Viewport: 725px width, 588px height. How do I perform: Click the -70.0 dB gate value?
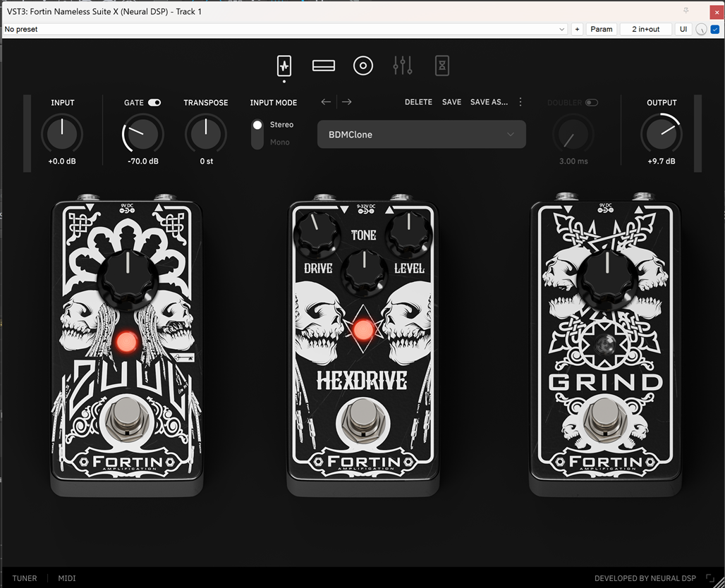(x=143, y=161)
